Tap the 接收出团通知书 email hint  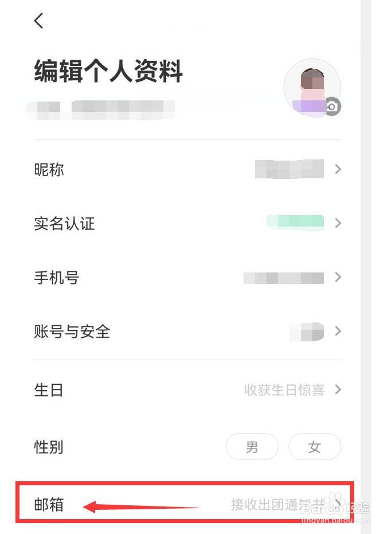click(277, 504)
